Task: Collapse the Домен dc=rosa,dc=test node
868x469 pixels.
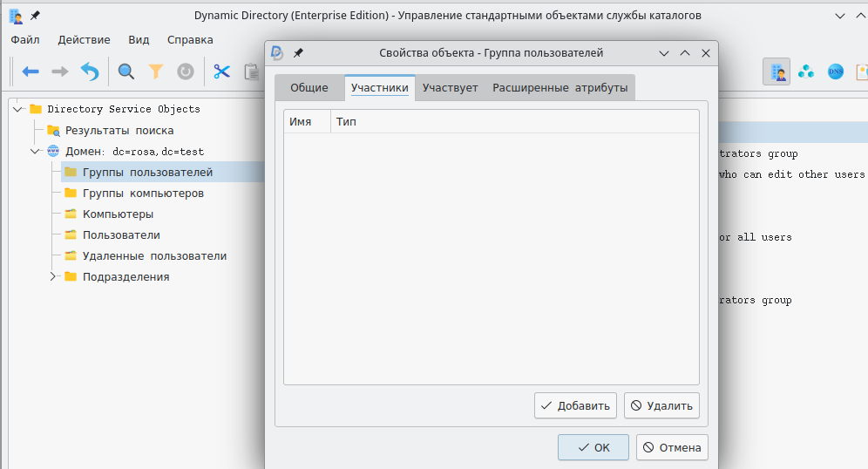Action: (x=36, y=151)
